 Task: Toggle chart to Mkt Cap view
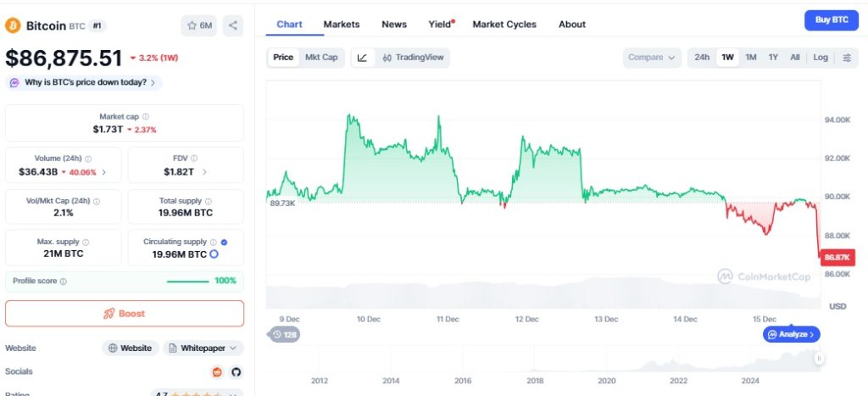(321, 58)
